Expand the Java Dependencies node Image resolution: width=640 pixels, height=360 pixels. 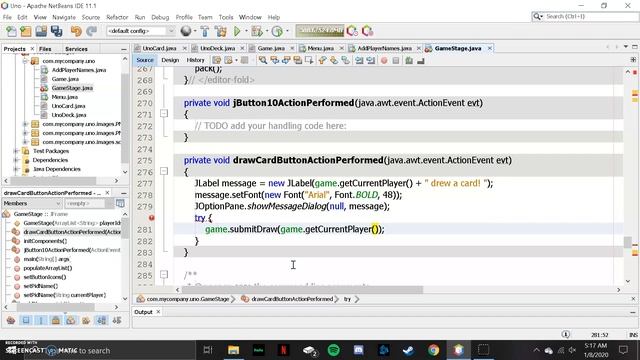point(16,169)
